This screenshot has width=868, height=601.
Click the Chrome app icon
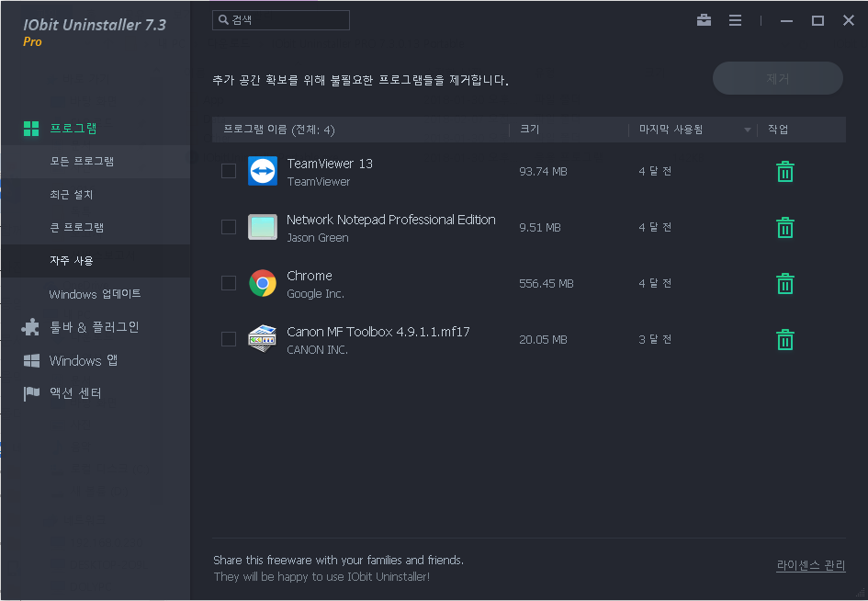[263, 283]
